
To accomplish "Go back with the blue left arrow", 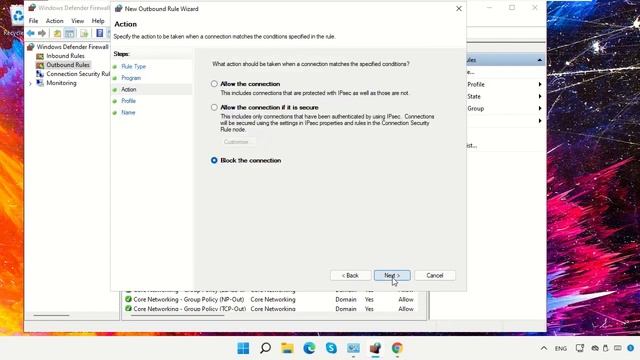I will click(31, 33).
